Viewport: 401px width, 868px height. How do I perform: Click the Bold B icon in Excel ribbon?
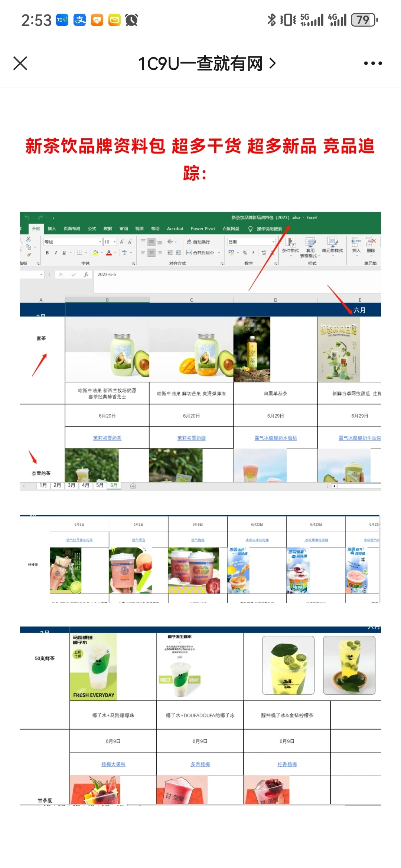[x=47, y=253]
